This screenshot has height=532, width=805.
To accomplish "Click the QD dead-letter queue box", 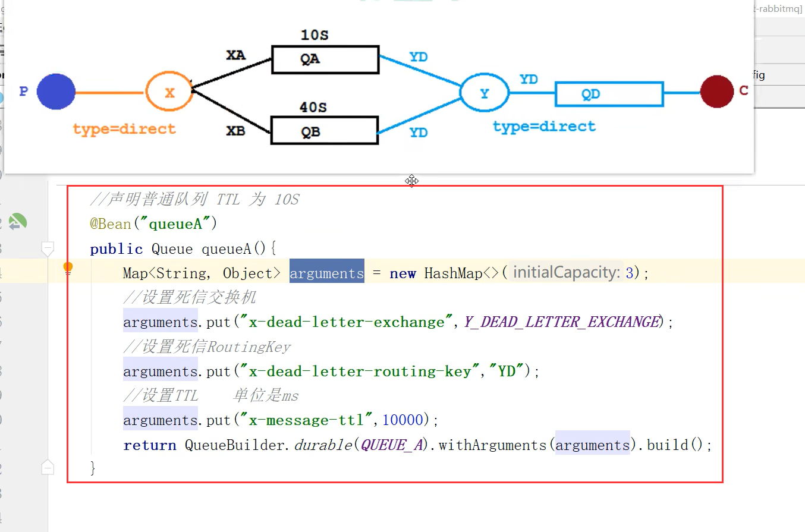I will coord(609,94).
